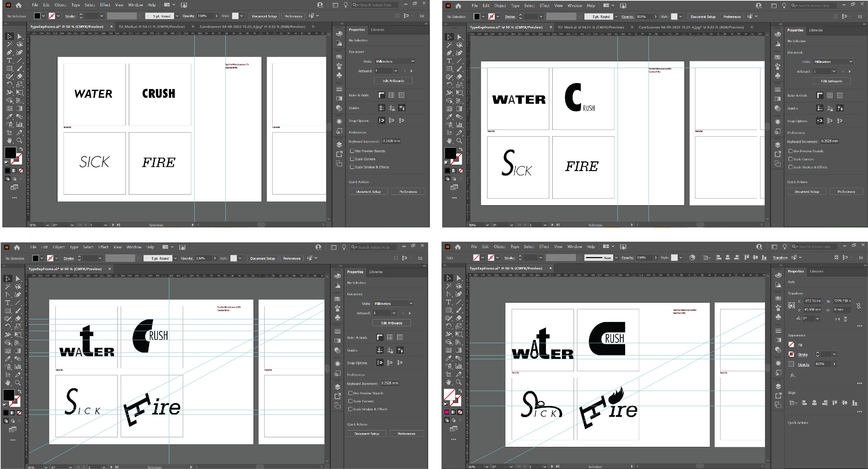Image resolution: width=868 pixels, height=469 pixels.
Task: Toggle constrain width and height proportions link
Action: coord(858,306)
